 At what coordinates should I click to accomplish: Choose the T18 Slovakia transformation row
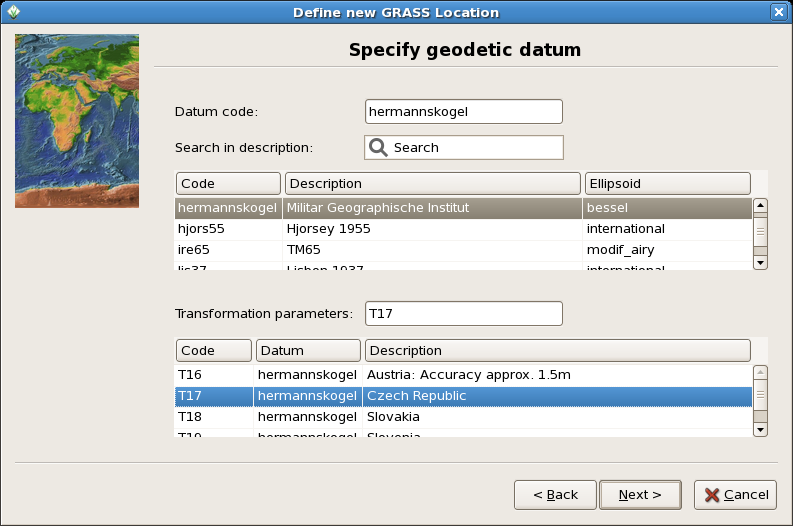(463, 417)
